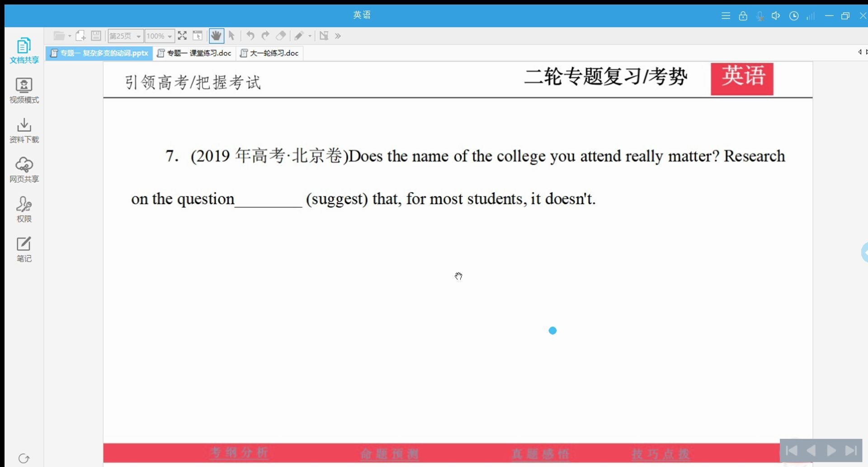Click the save disk toolbar icon

[x=96, y=36]
